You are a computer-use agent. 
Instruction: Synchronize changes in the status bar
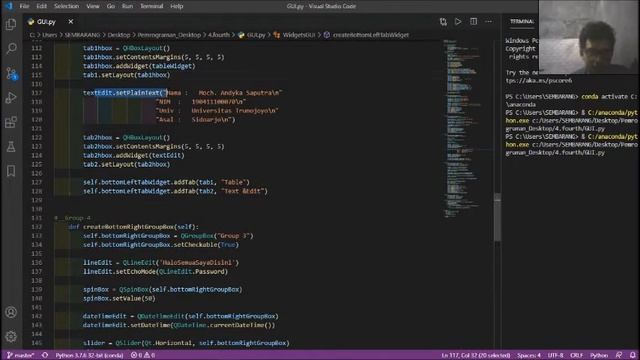coord(45,355)
